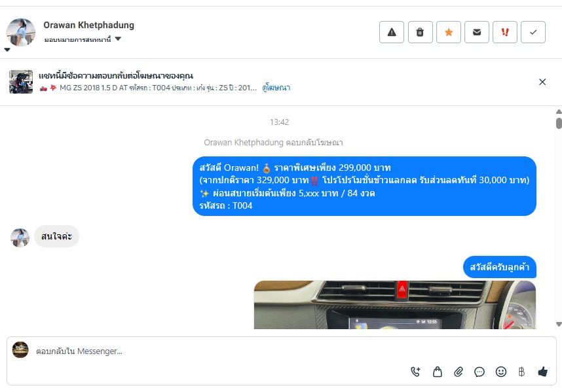The height and width of the screenshot is (392, 562).
Task: Click the ad thumbnail in banner
Action: (x=21, y=82)
